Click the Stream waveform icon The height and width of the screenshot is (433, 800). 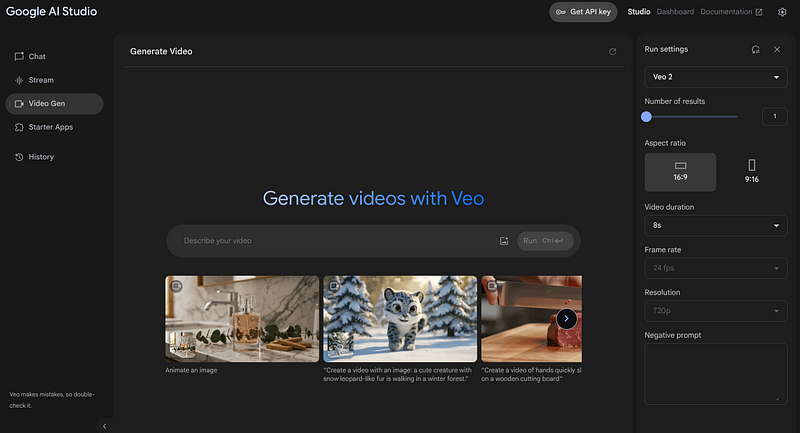[x=19, y=80]
